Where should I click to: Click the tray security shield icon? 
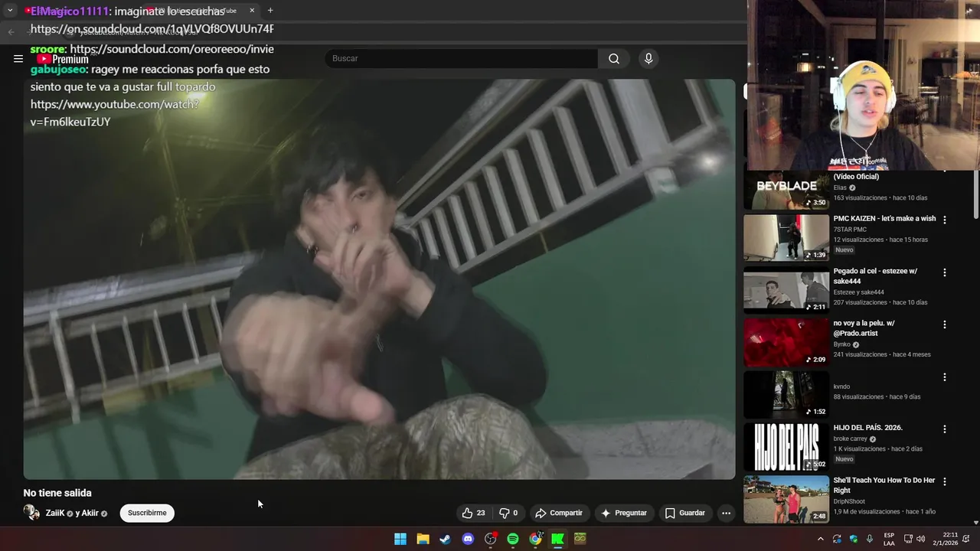tap(854, 539)
